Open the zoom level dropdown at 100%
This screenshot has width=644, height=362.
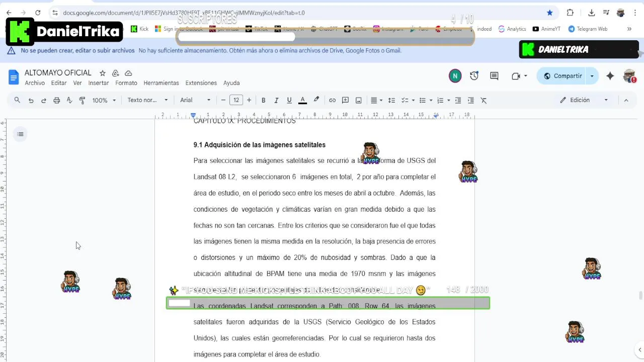[104, 100]
